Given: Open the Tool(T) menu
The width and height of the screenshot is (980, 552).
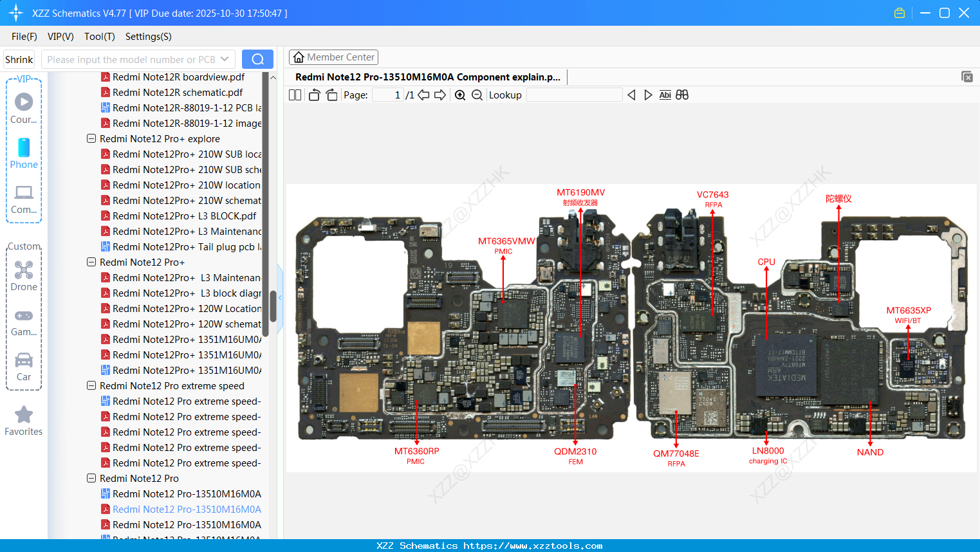Looking at the screenshot, I should point(99,37).
